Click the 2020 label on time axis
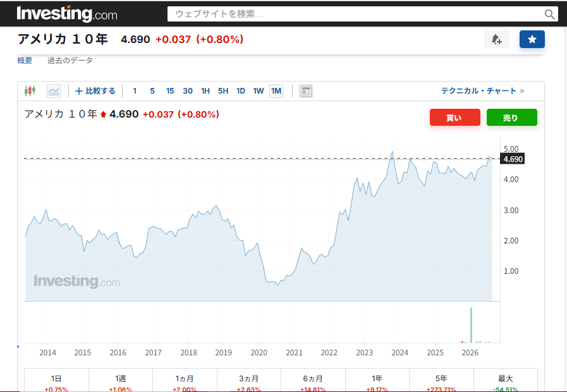Image resolution: width=567 pixels, height=392 pixels. [x=259, y=353]
